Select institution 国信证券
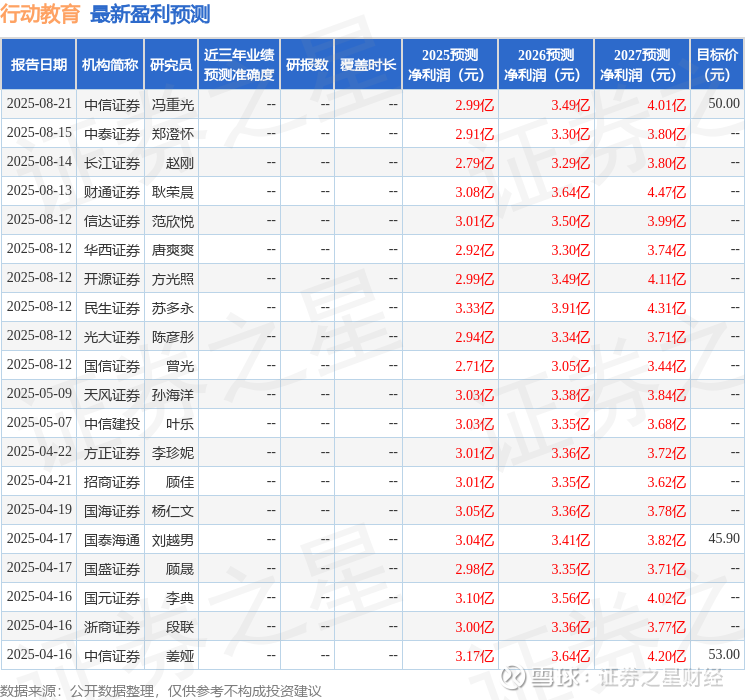This screenshot has width=745, height=700. tap(112, 366)
